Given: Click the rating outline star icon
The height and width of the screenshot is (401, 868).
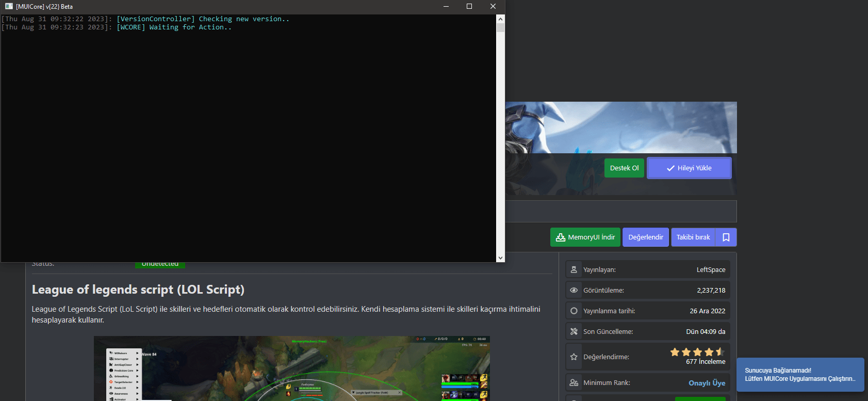Looking at the screenshot, I should [574, 357].
